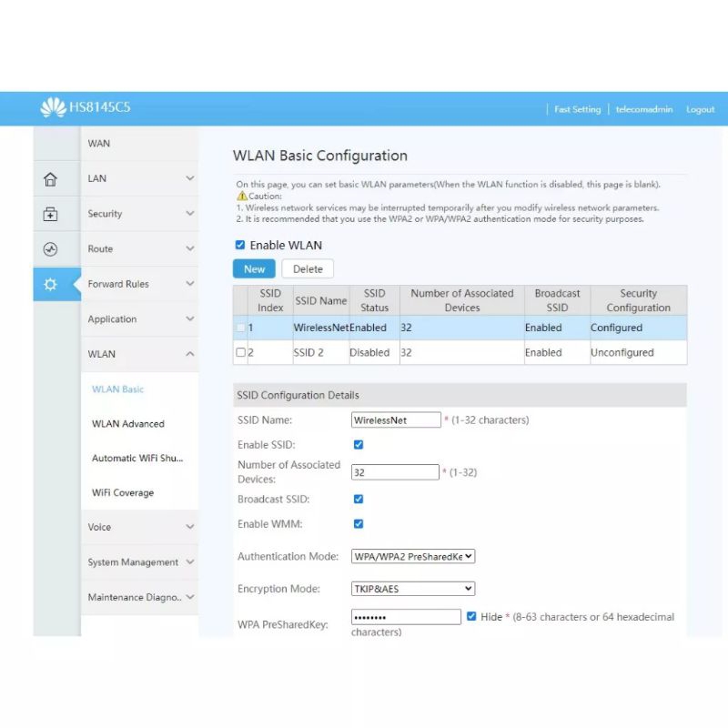Click the SSID Name input field
728x728 pixels.
click(x=396, y=420)
